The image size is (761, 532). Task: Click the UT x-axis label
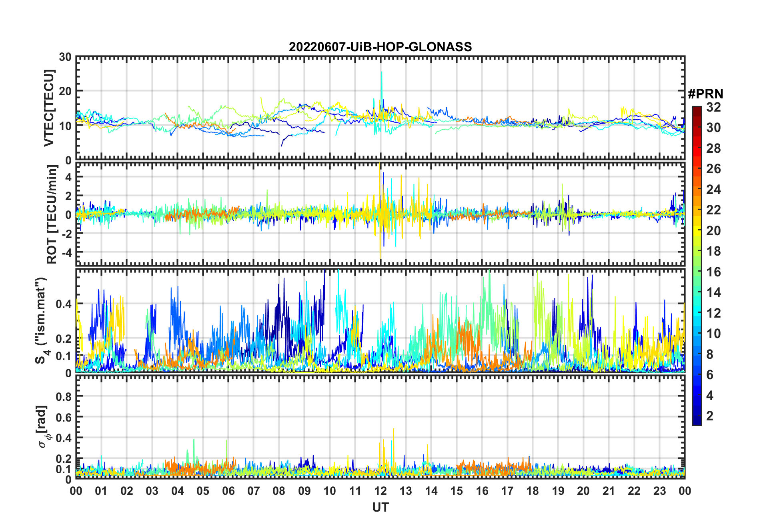coord(380,507)
